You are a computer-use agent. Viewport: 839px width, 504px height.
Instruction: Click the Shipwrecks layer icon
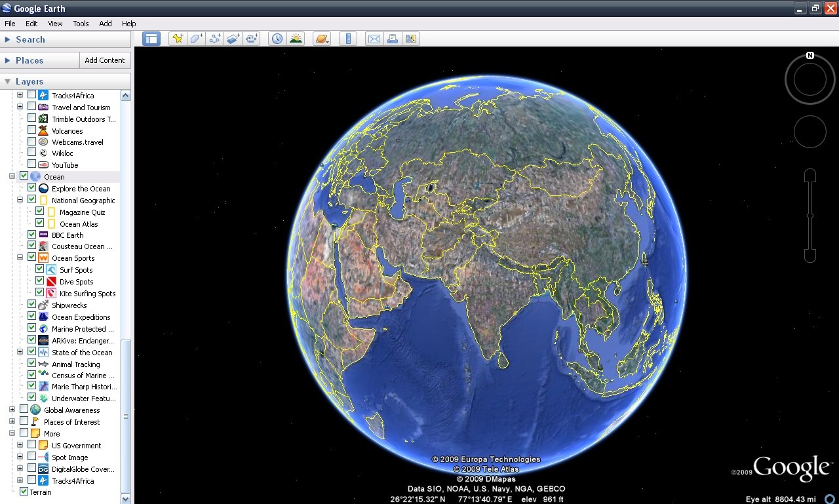pyautogui.click(x=43, y=305)
